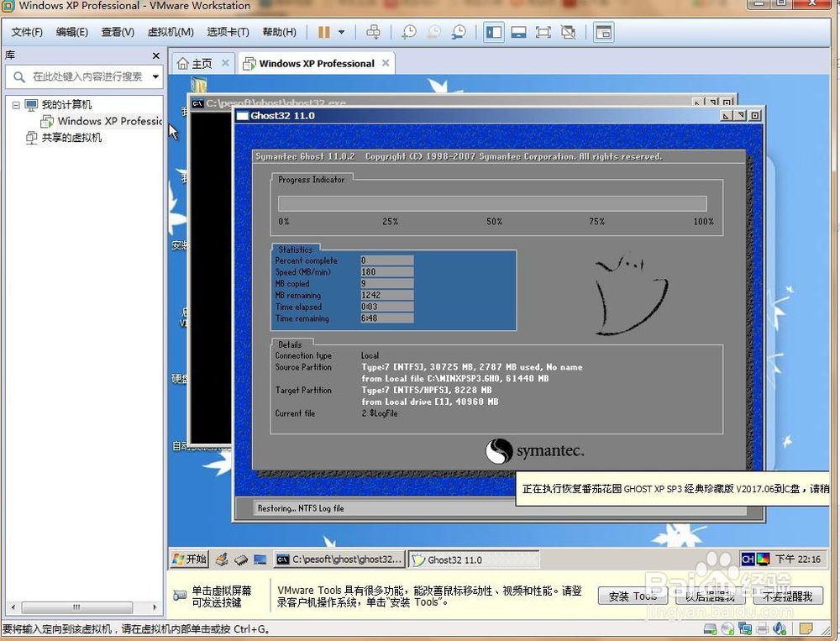This screenshot has height=641, width=840.
Task: Open the snapshot manager
Action: pyautogui.click(x=459, y=32)
